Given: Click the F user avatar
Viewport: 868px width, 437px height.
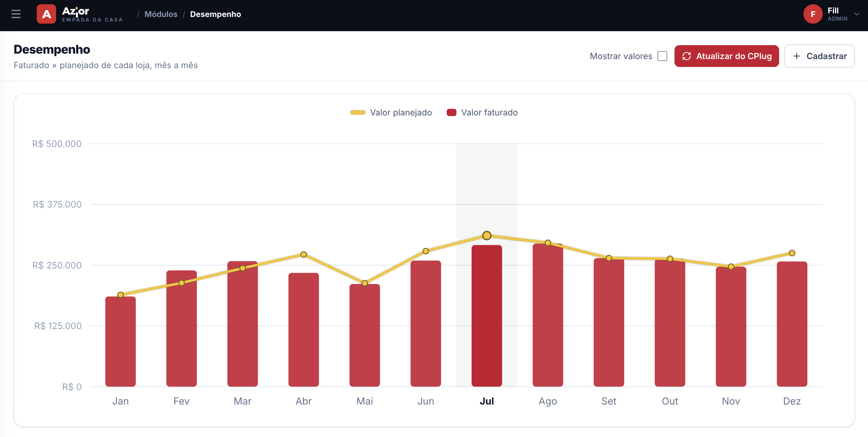Looking at the screenshot, I should point(813,14).
